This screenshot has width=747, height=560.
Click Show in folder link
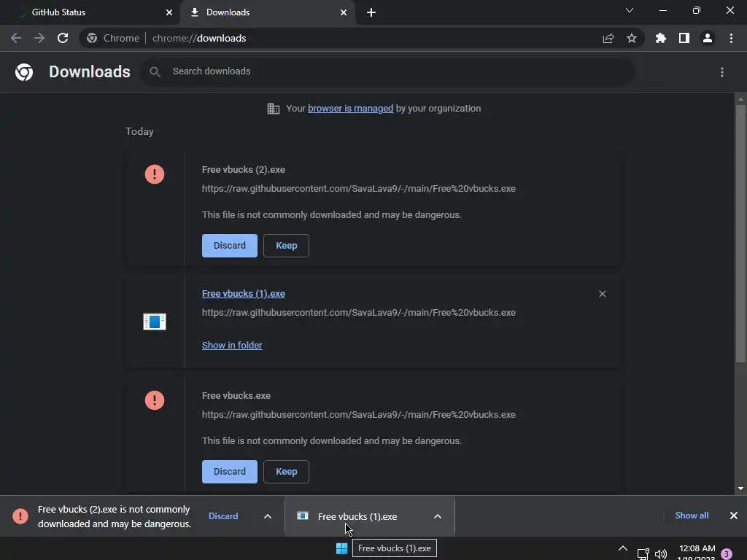(232, 345)
